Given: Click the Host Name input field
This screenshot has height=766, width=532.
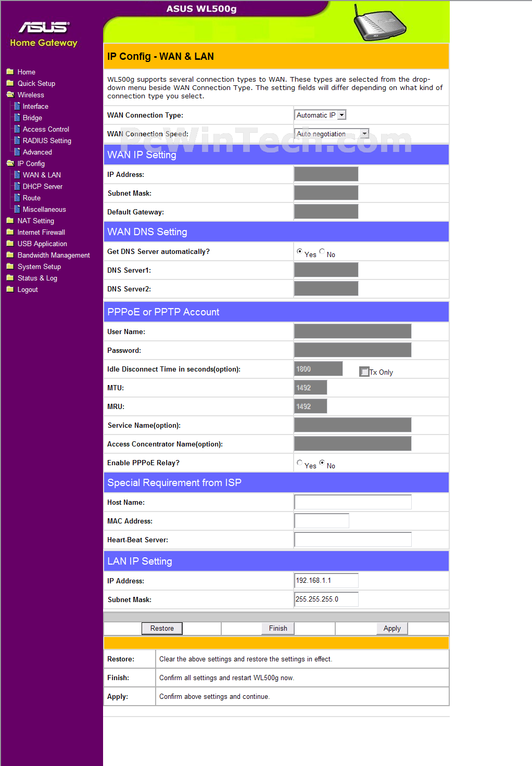Looking at the screenshot, I should [353, 502].
